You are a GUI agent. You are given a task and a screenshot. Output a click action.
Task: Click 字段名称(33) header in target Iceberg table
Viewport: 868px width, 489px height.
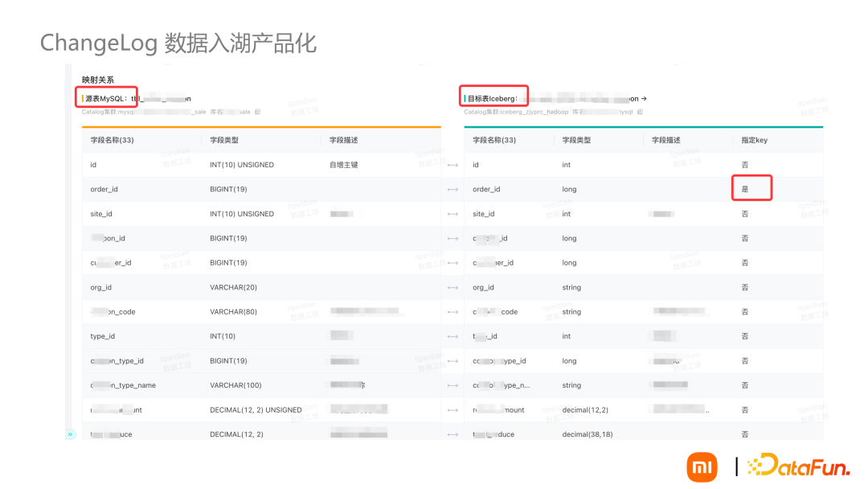click(x=494, y=140)
